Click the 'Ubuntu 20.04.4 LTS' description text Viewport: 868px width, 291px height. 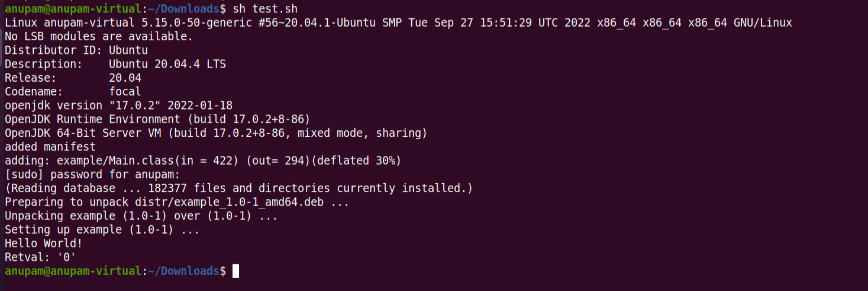(x=167, y=64)
